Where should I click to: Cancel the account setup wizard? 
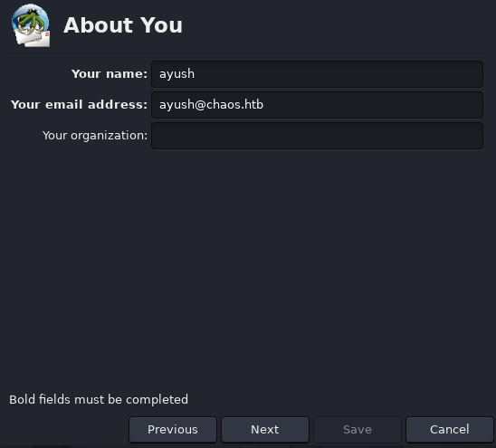tap(450, 430)
